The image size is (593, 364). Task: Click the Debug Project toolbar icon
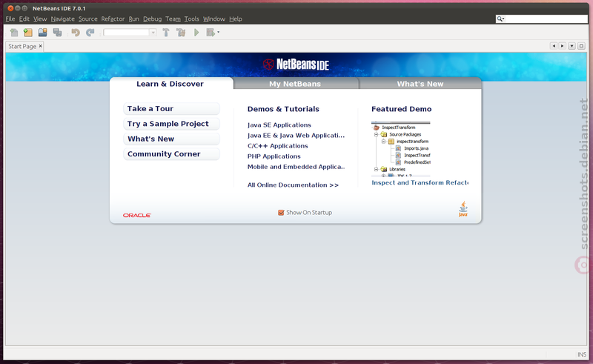(x=211, y=33)
